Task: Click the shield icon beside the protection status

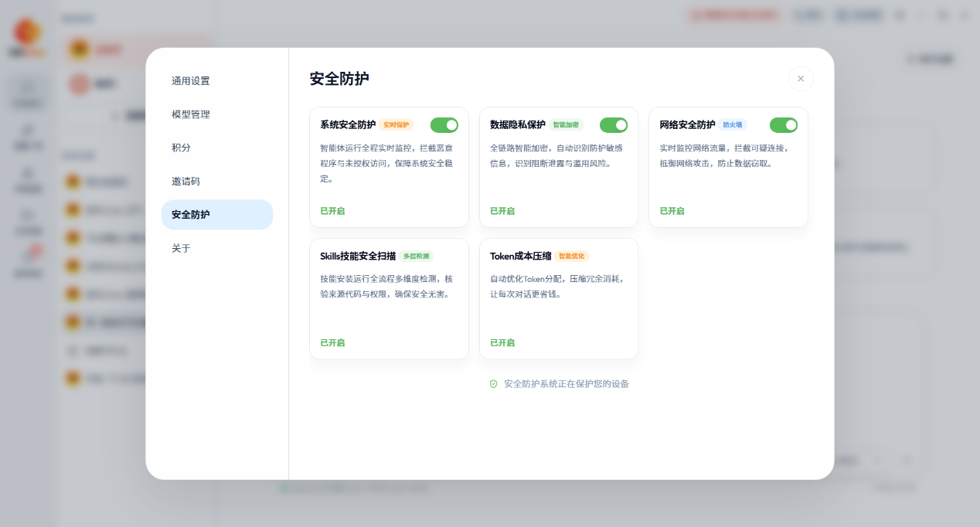Action: pos(493,384)
